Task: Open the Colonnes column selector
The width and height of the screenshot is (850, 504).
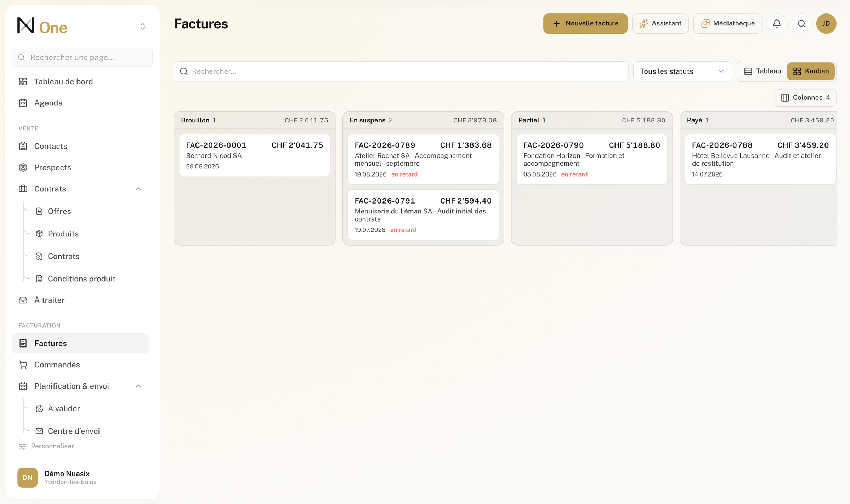Action: coord(805,98)
